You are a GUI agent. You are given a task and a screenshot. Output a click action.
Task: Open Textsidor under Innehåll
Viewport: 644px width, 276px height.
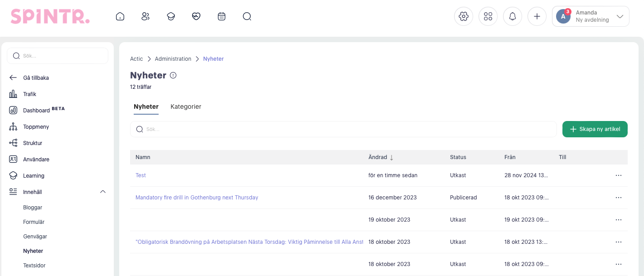[x=34, y=266]
